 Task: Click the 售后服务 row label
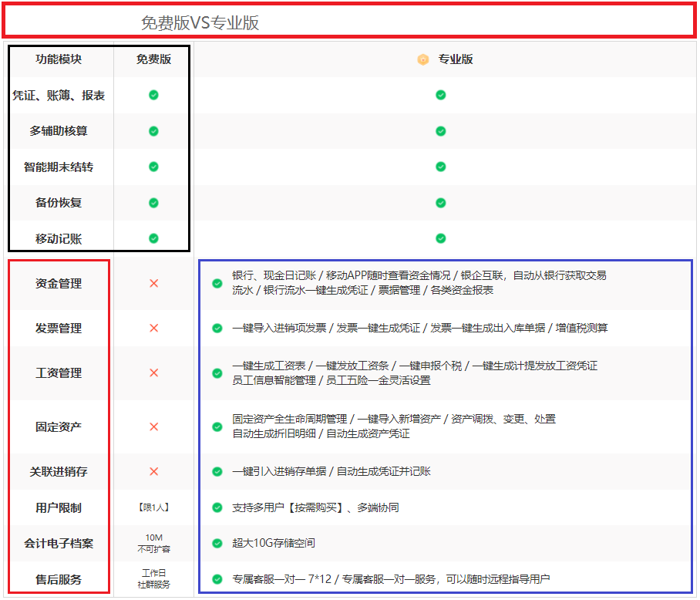pyautogui.click(x=59, y=579)
